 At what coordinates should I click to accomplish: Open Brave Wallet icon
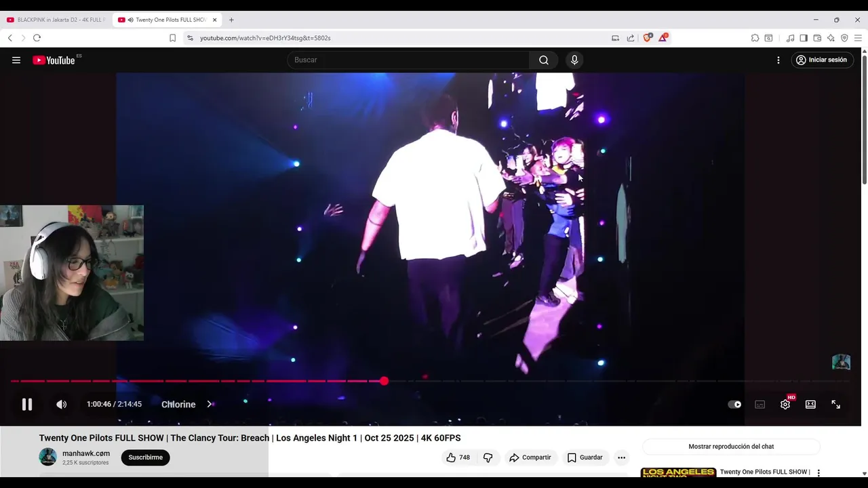[817, 38]
